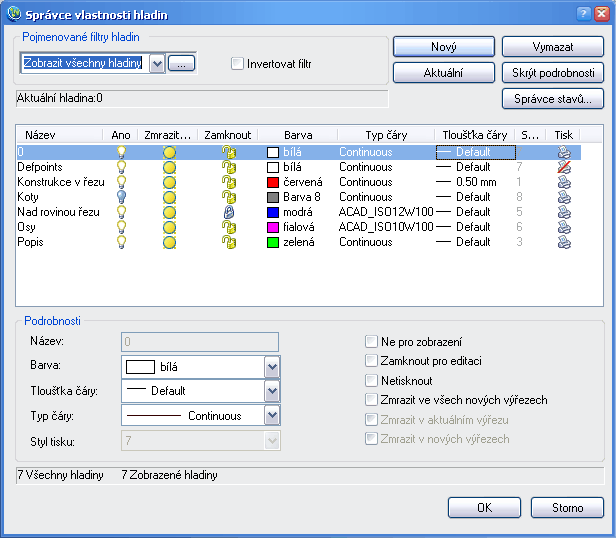Open the Zobrazit všechny hladiny filter dropdown
The width and height of the screenshot is (616, 538).
[x=156, y=63]
